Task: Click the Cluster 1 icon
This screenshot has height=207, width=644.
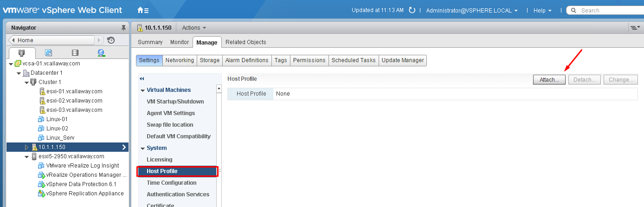Action: (x=34, y=82)
